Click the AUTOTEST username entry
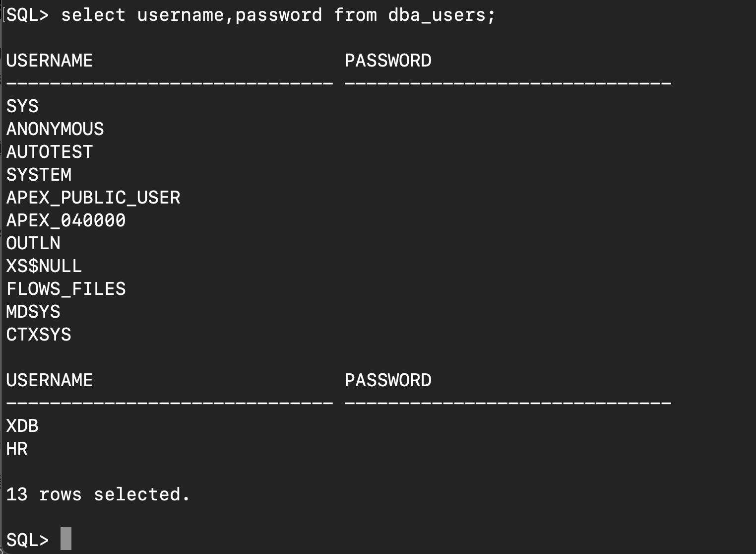The width and height of the screenshot is (756, 554). click(x=50, y=152)
